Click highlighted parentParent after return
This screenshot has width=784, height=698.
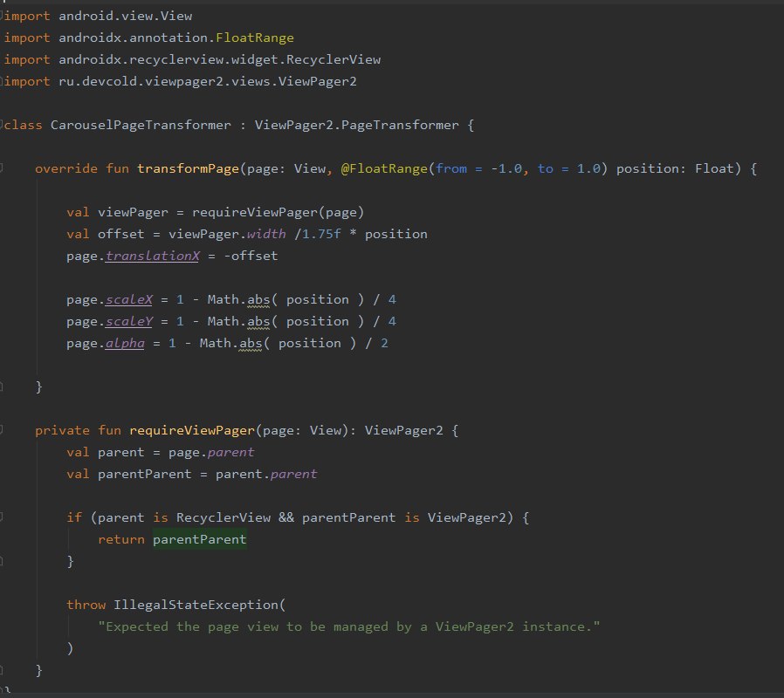tap(200, 539)
